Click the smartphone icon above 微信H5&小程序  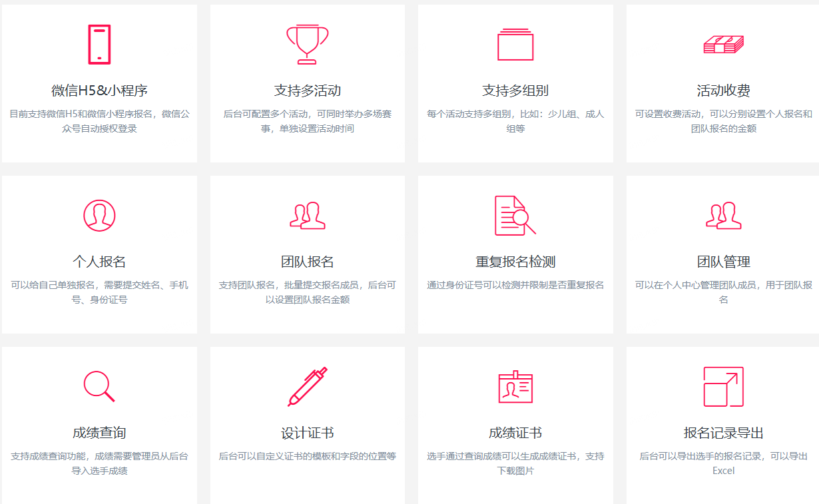pyautogui.click(x=99, y=45)
